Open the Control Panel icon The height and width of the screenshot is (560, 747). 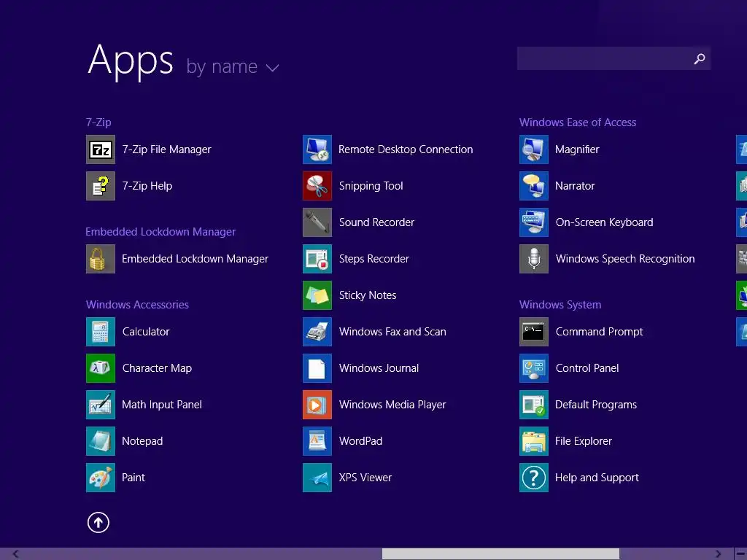pyautogui.click(x=534, y=368)
